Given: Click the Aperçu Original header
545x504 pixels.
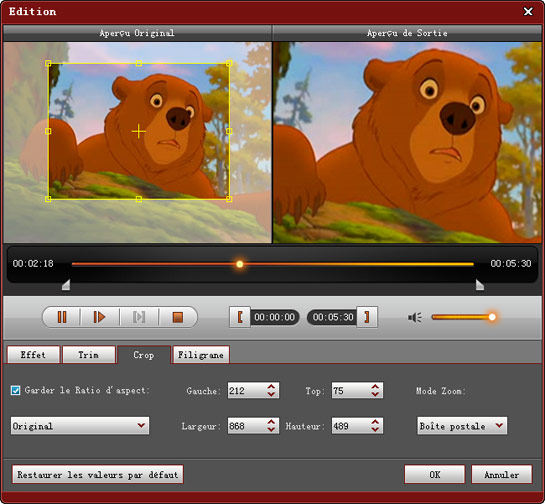Looking at the screenshot, I should click(137, 33).
